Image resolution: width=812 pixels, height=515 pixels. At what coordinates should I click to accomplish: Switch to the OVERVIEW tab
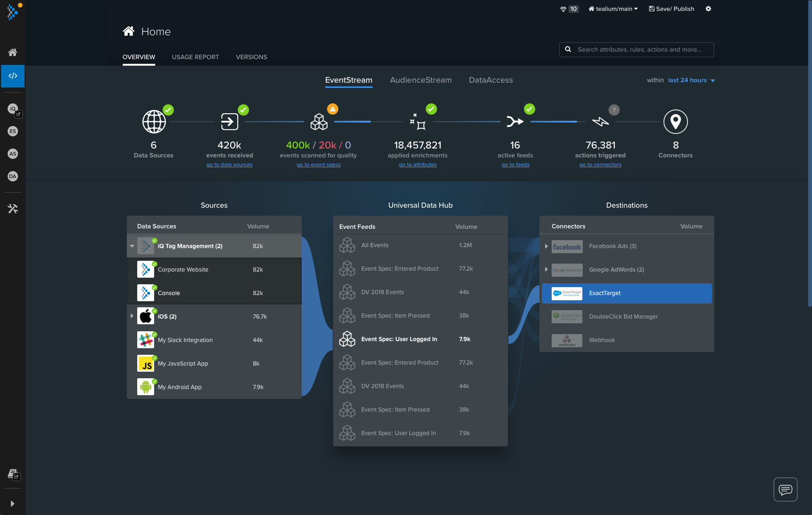(x=139, y=57)
